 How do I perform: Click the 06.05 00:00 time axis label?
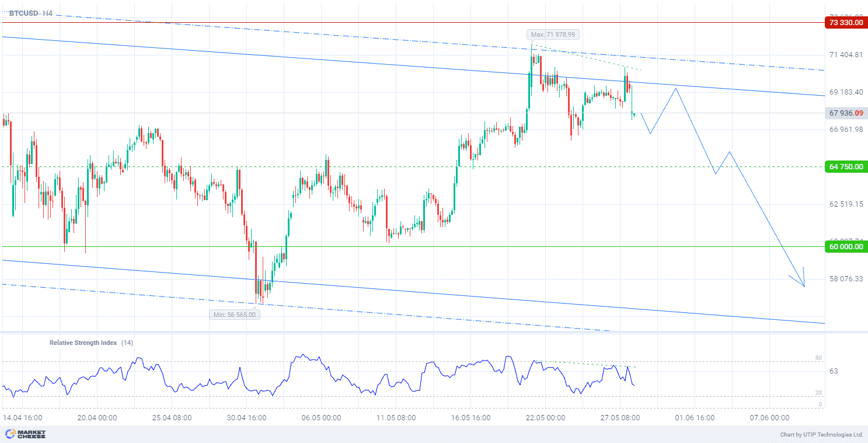[x=321, y=418]
